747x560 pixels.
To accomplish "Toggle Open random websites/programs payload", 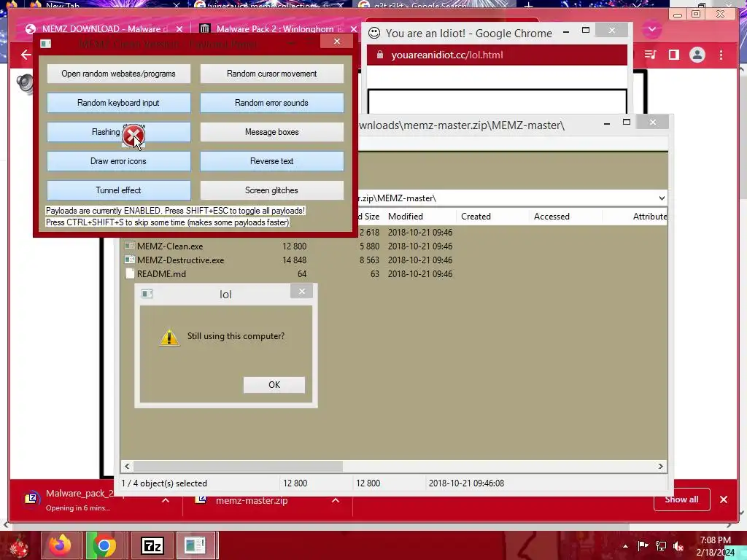I will click(x=118, y=74).
